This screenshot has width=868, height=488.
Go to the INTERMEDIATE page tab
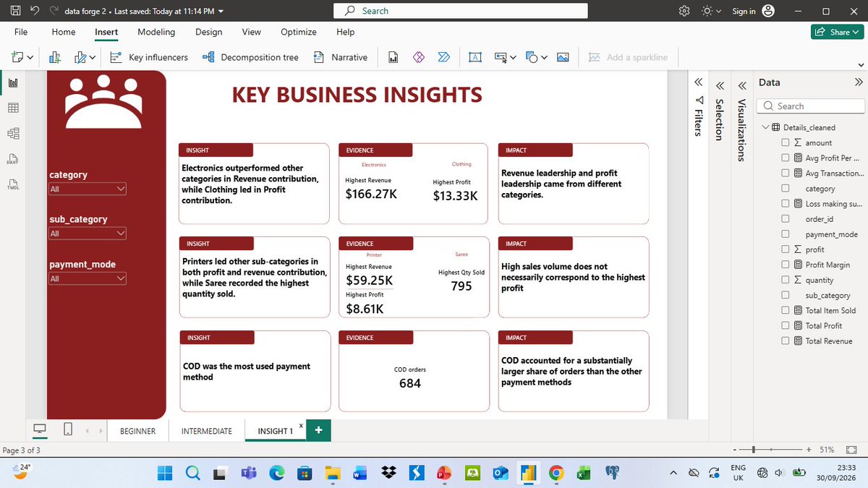[207, 431]
